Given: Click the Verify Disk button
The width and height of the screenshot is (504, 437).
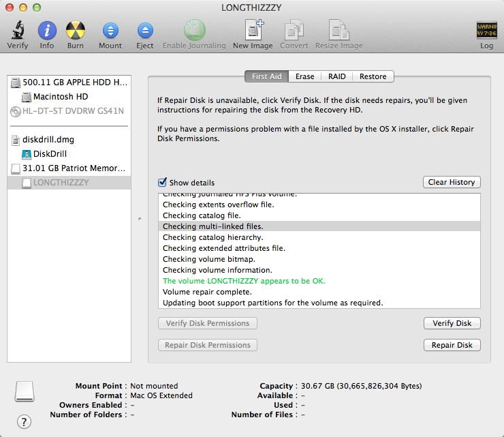Looking at the screenshot, I should [452, 323].
